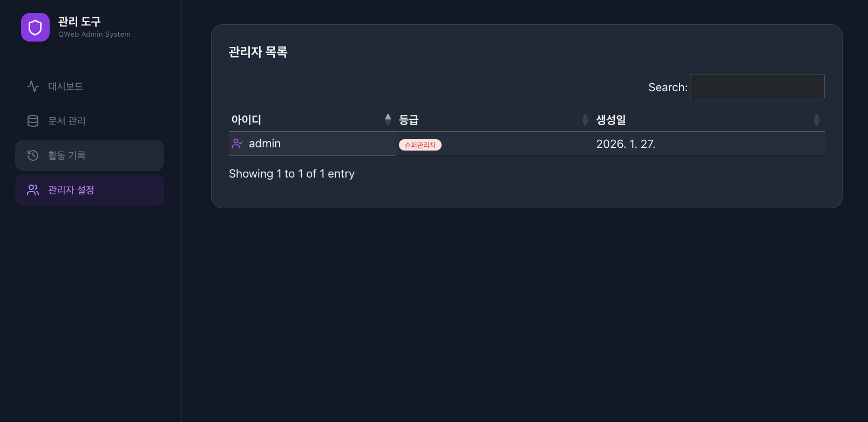
Task: Toggle sort arrows on 아이디 column
Action: tap(388, 120)
